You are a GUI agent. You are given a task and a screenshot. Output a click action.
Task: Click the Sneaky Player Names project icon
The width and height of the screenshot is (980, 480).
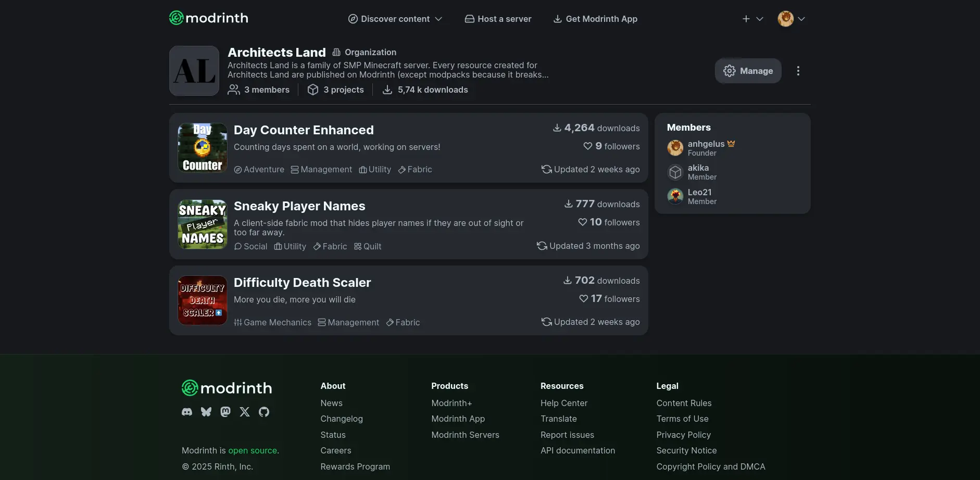tap(203, 224)
